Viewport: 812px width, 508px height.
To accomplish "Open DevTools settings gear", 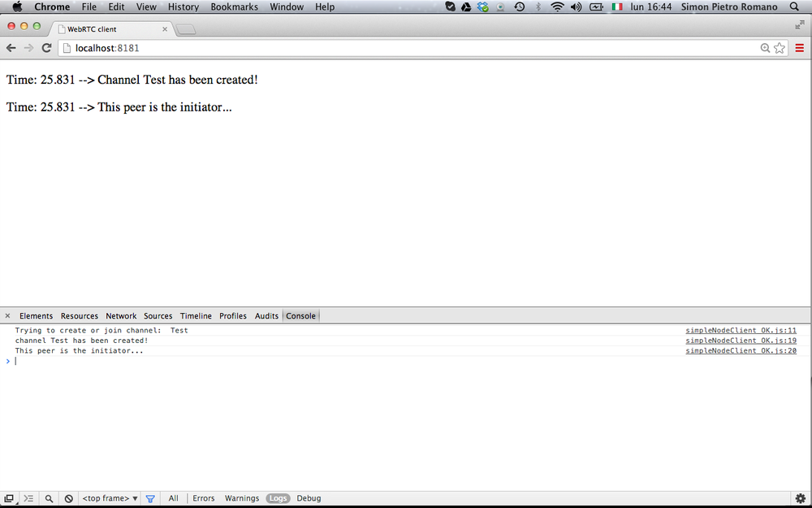I will [801, 498].
